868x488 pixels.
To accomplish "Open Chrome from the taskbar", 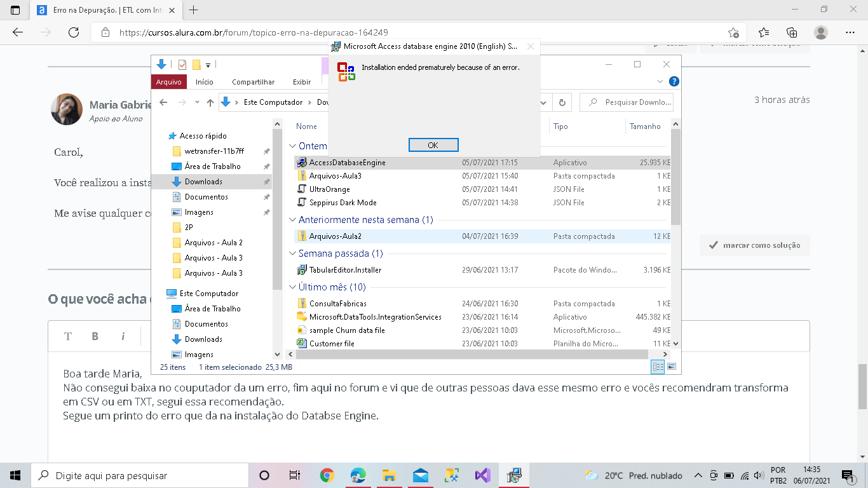I will pyautogui.click(x=327, y=475).
